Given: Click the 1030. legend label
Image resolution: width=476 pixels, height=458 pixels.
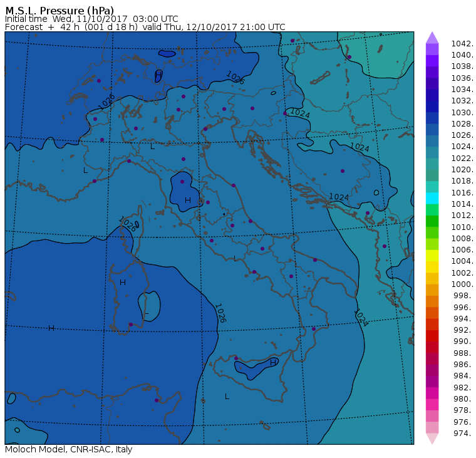Looking at the screenshot, I should [462, 112].
